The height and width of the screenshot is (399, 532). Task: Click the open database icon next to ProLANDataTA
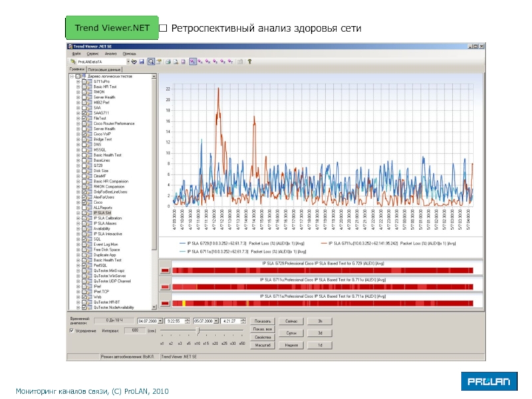pos(134,61)
